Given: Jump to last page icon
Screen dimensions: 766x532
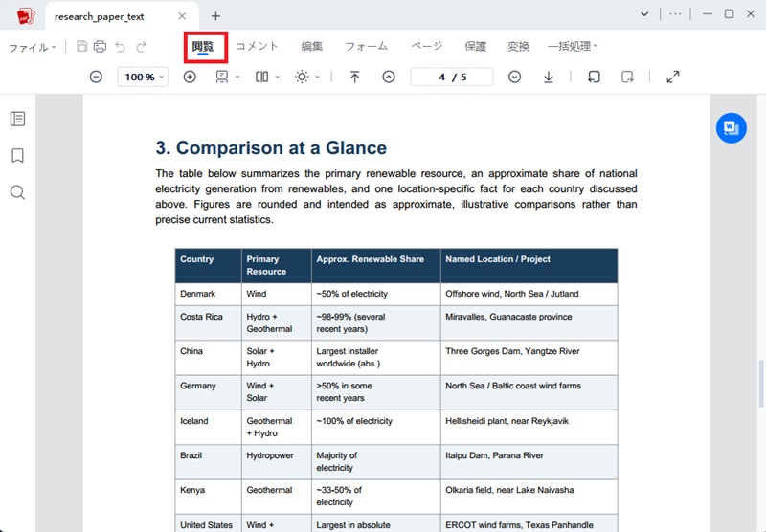Looking at the screenshot, I should tap(549, 77).
